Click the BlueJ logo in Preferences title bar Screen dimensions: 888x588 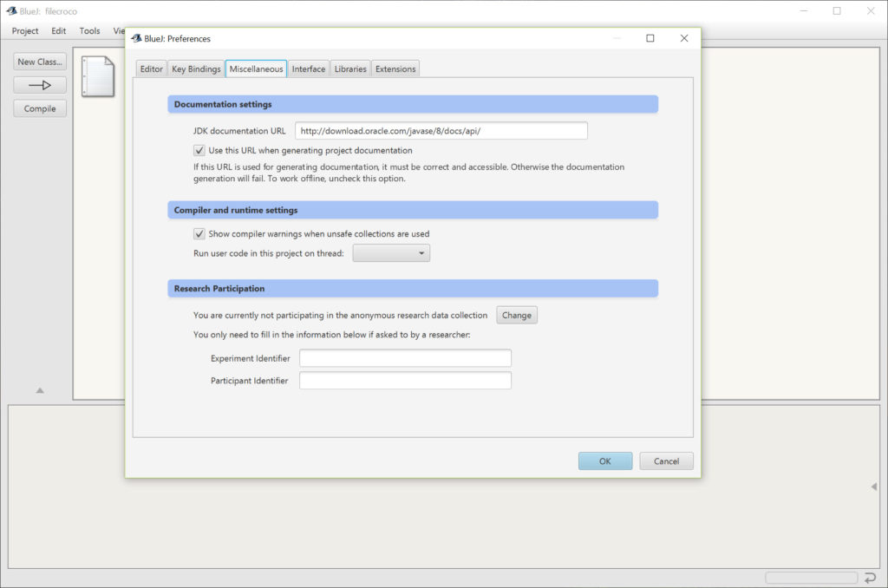tap(136, 38)
